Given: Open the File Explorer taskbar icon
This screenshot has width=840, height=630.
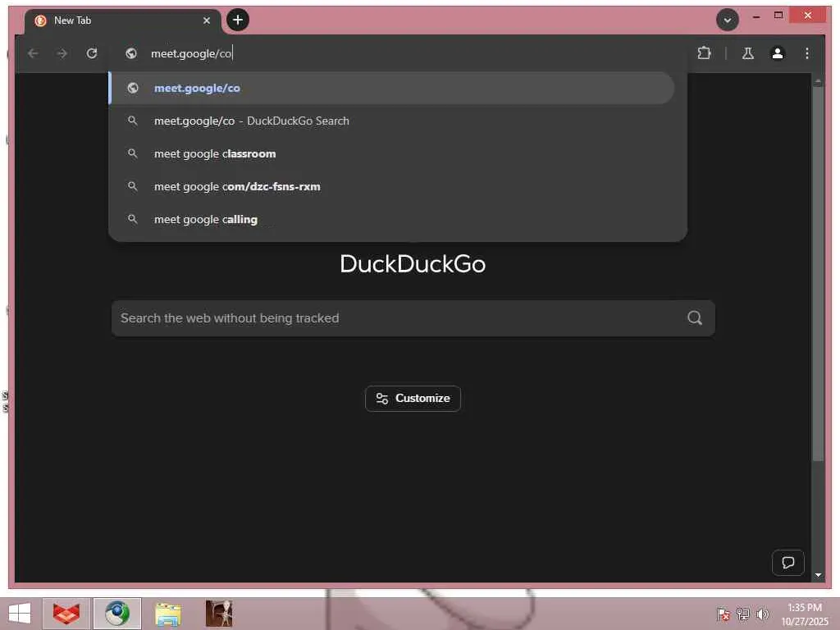Looking at the screenshot, I should coord(168,614).
